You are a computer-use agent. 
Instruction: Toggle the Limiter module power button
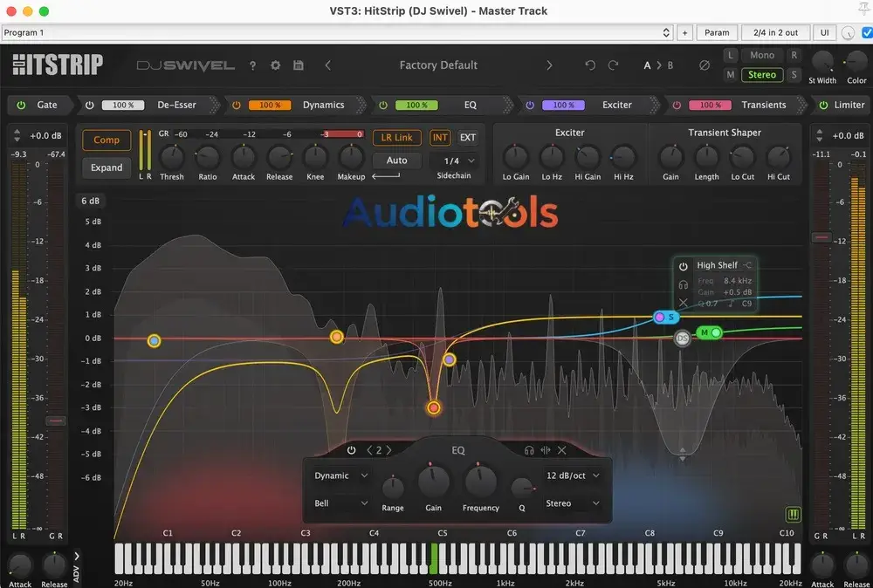821,105
